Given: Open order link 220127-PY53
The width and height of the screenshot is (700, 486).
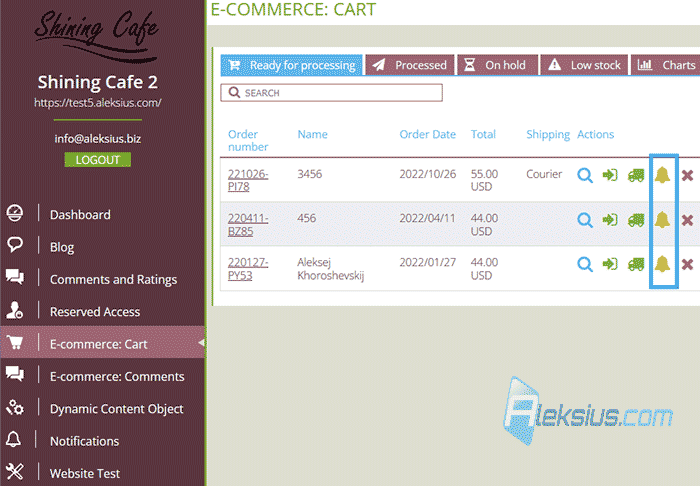Looking at the screenshot, I should pyautogui.click(x=248, y=269).
